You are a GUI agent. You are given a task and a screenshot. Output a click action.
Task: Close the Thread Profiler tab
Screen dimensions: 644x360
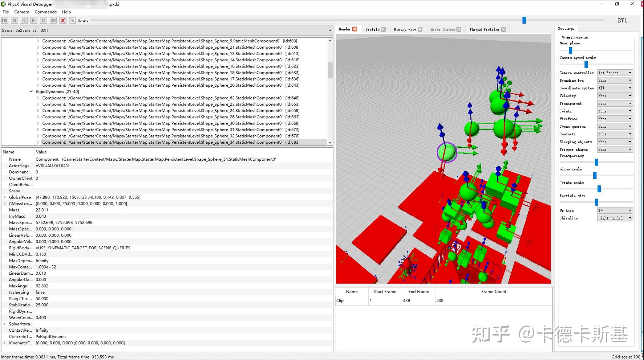(x=503, y=29)
